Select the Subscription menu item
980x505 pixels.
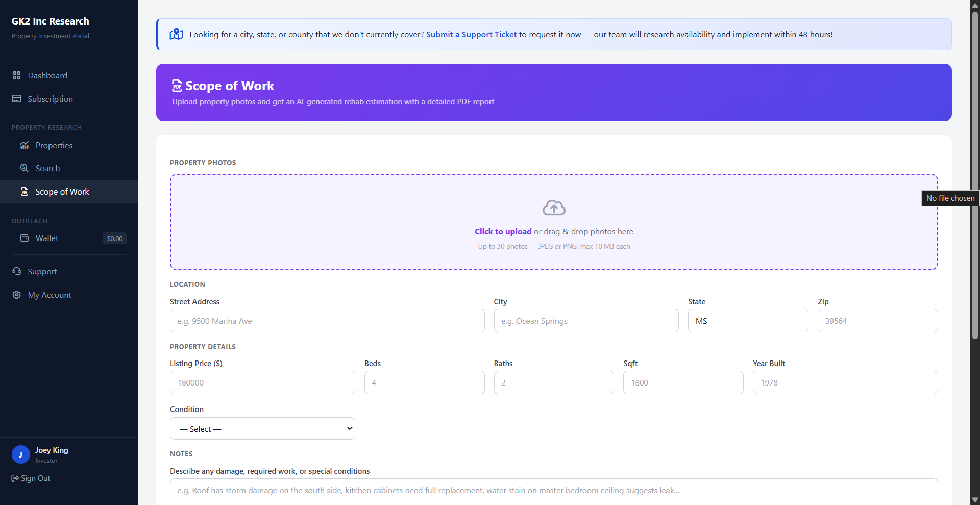point(51,99)
